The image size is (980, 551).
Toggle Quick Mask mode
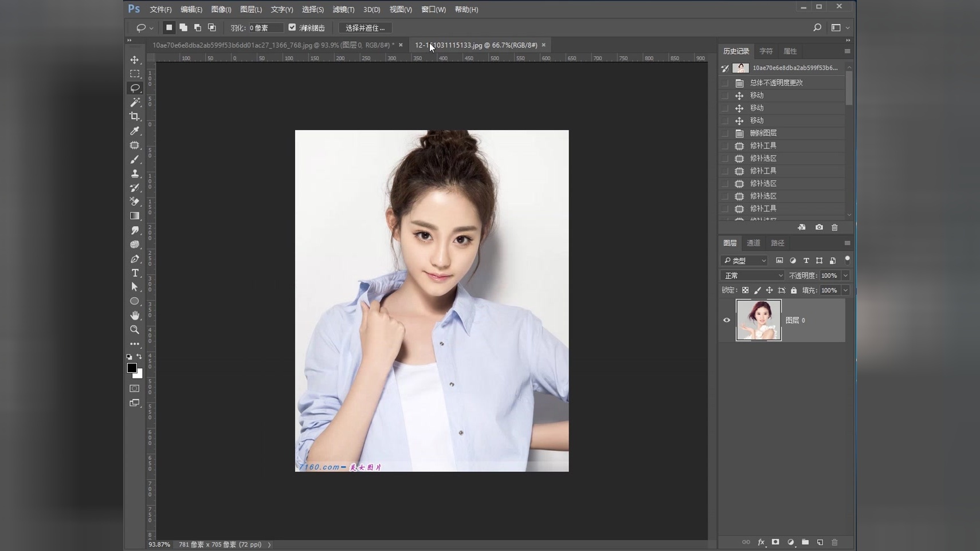(x=135, y=388)
